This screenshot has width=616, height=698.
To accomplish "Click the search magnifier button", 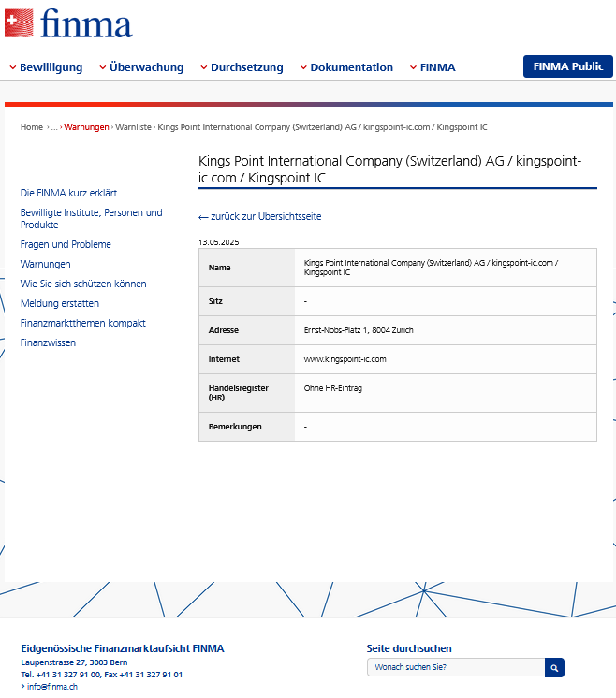I will click(554, 667).
